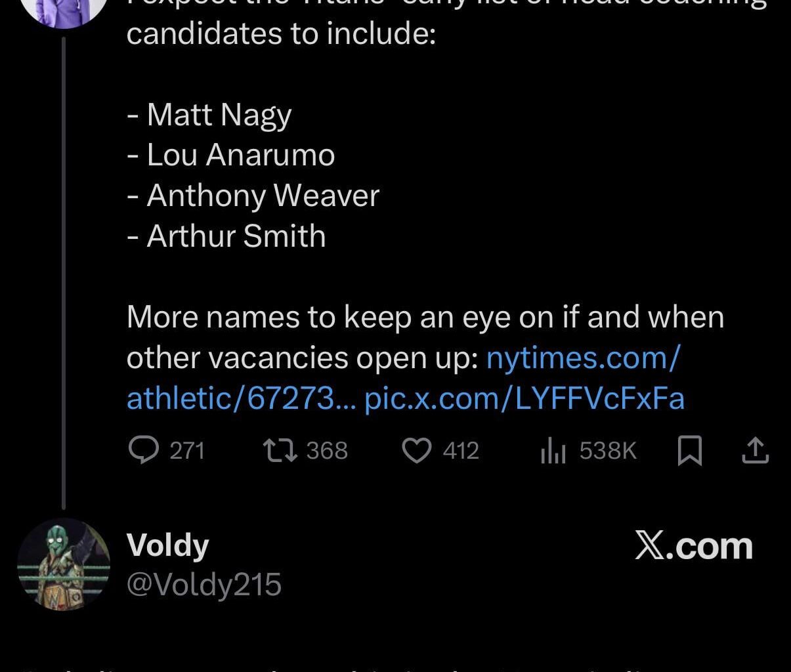This screenshot has height=672, width=791.
Task: Open view analytics bar chart icon
Action: [x=553, y=451]
